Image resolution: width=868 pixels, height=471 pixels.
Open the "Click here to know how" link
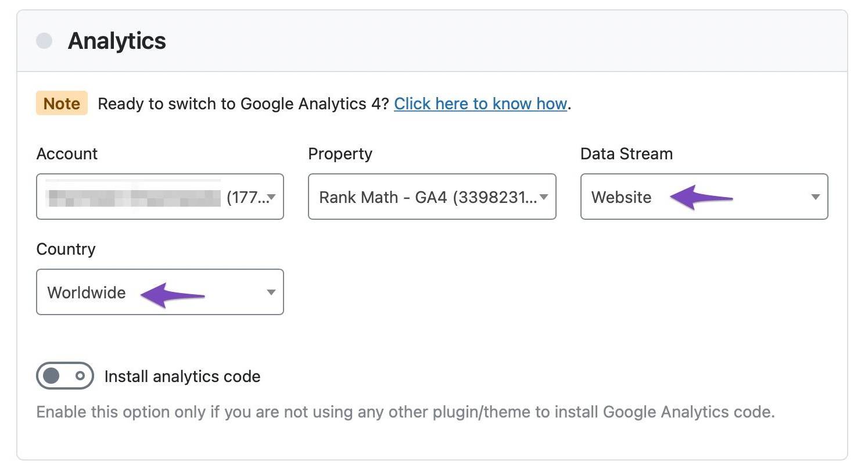(480, 104)
